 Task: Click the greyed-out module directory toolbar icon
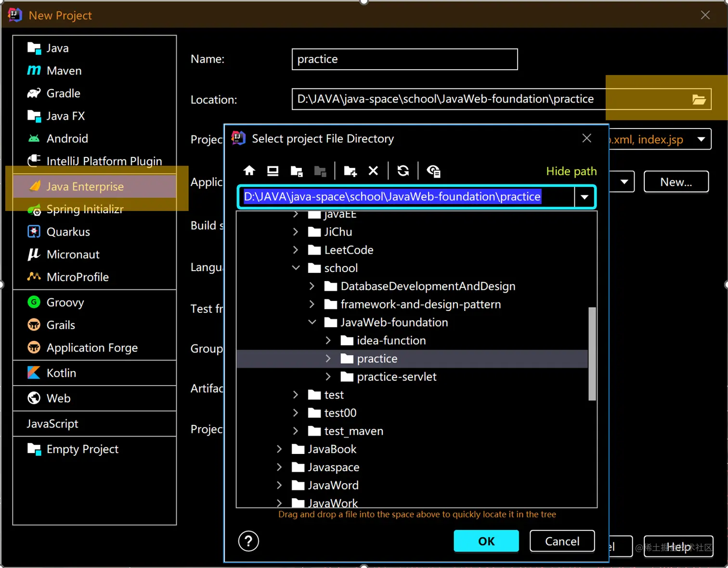point(320,171)
